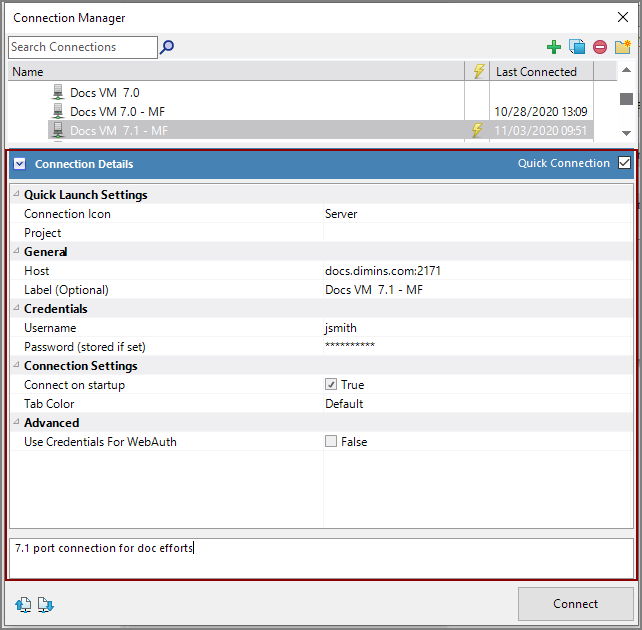The width and height of the screenshot is (642, 630).
Task: Select Use Credentials For WebAuth label
Action: click(x=100, y=442)
